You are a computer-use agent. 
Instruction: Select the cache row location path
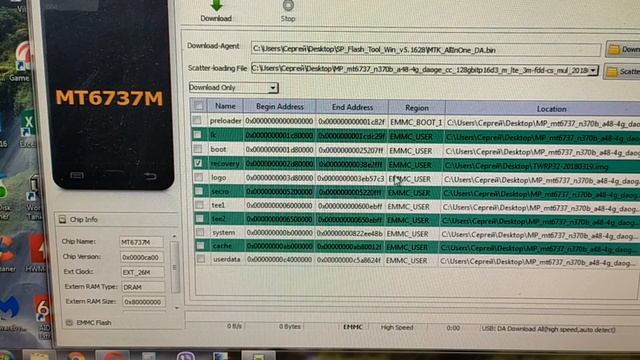click(x=540, y=248)
